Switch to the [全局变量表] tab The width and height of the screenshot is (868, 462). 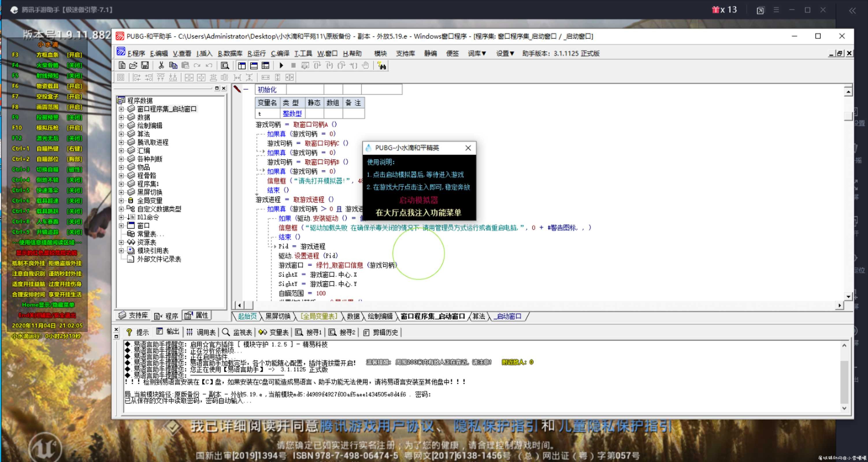319,316
